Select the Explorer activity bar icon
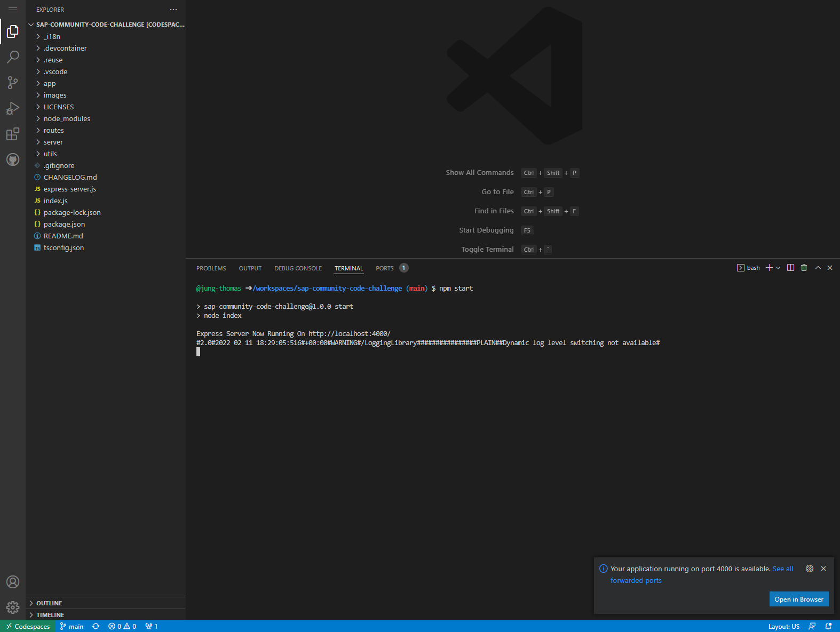 [x=13, y=32]
